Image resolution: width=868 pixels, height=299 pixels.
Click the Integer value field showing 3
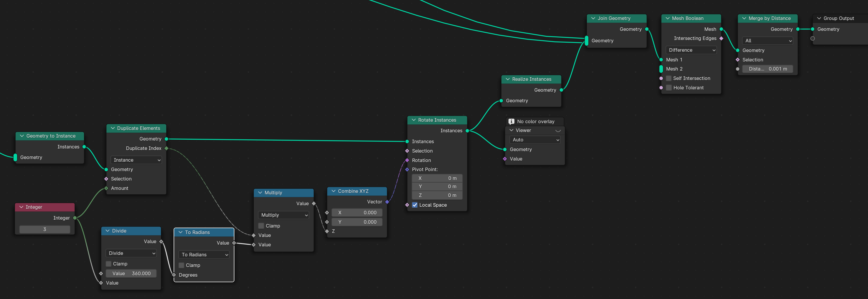pyautogui.click(x=45, y=230)
